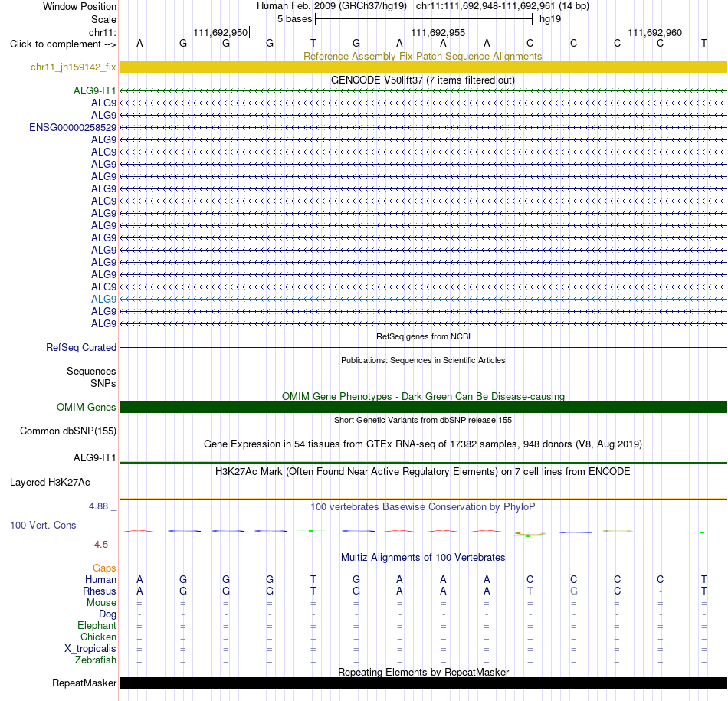This screenshot has height=701, width=728.
Task: Click the 'chr11:' ruler label
Action: [103, 32]
